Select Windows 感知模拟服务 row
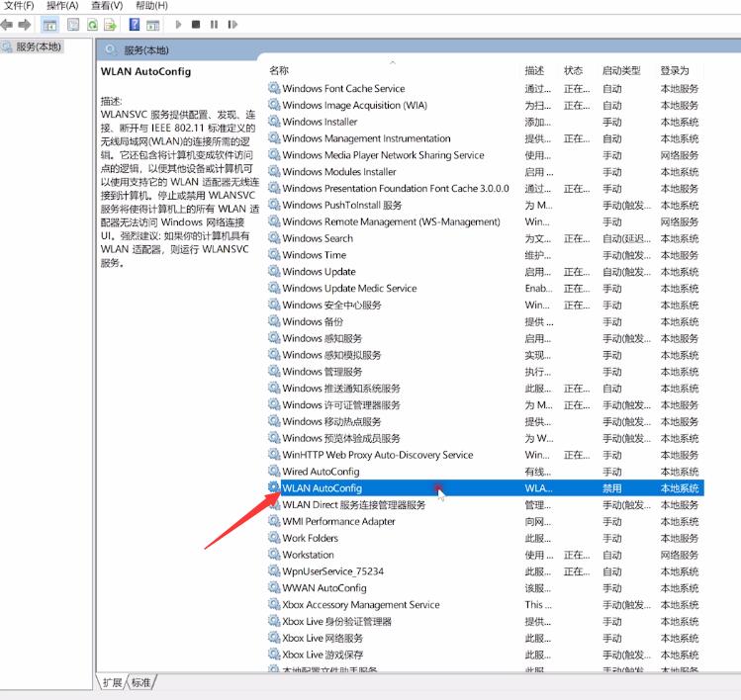The width and height of the screenshot is (741, 700). 486,355
